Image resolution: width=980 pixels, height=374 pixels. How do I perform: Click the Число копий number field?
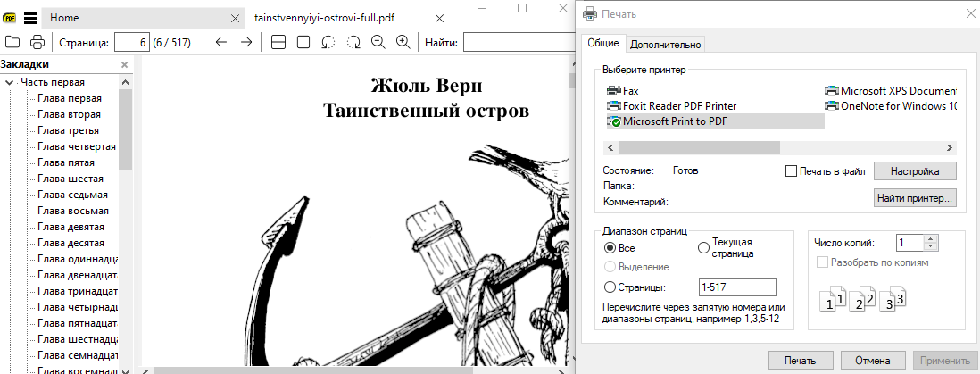click(x=910, y=243)
